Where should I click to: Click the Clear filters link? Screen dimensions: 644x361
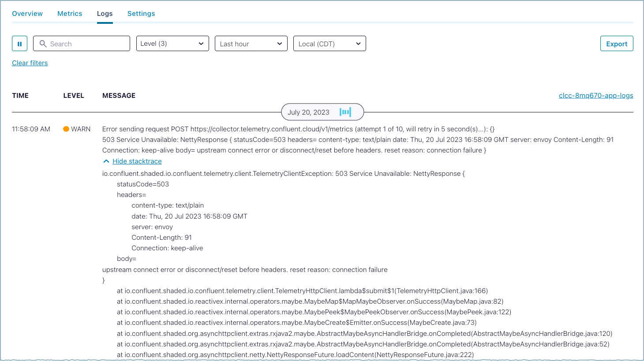[30, 63]
